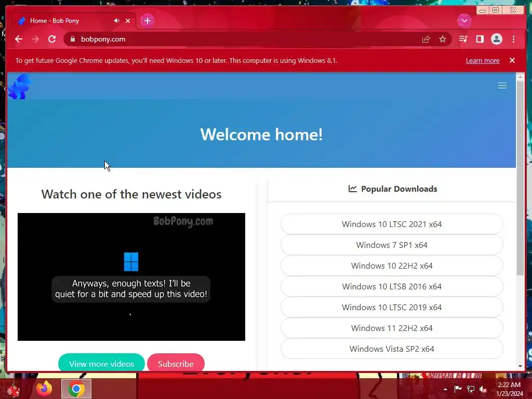Select the Home - Bob Pony tab
This screenshot has height=399, width=532.
pyautogui.click(x=73, y=21)
